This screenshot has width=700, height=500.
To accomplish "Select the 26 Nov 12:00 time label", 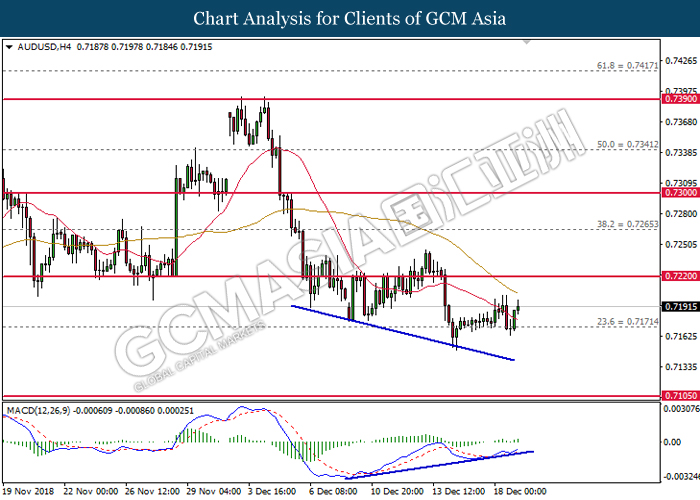I will 152,492.
